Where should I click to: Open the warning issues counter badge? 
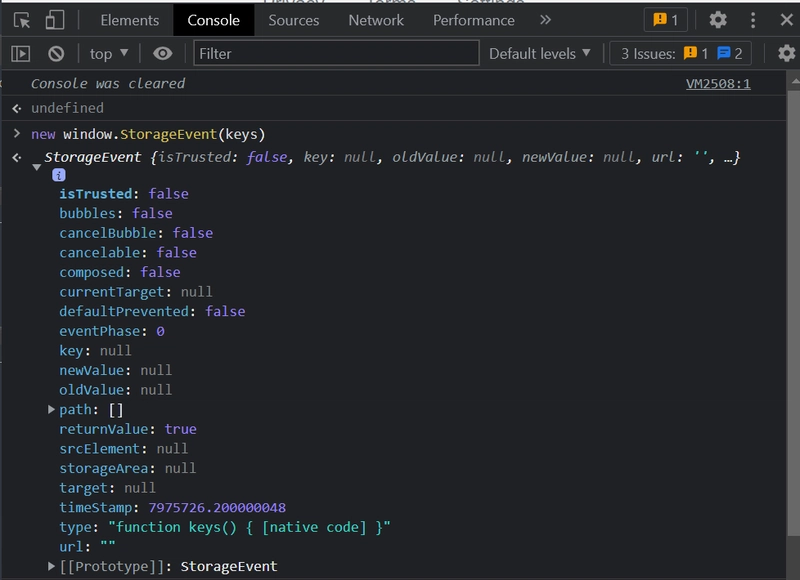click(666, 20)
